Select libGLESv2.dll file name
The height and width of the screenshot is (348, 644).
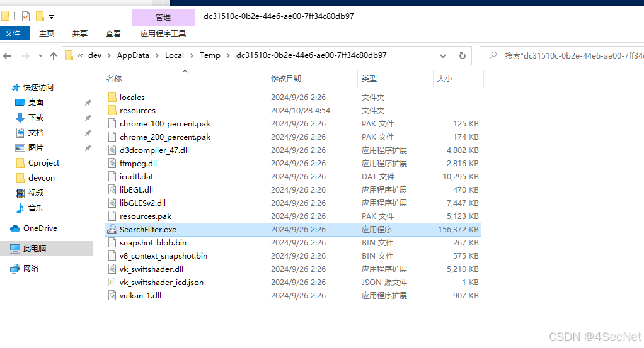click(142, 203)
